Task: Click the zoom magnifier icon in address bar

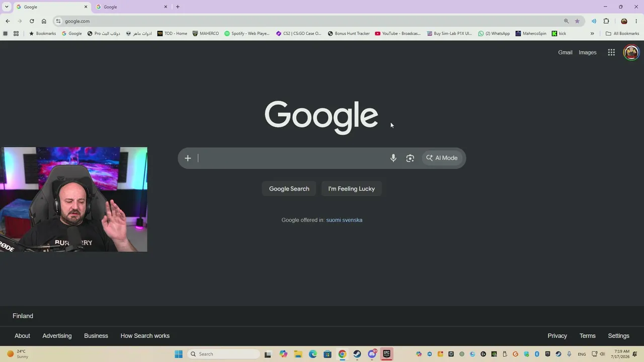Action: pos(566,21)
